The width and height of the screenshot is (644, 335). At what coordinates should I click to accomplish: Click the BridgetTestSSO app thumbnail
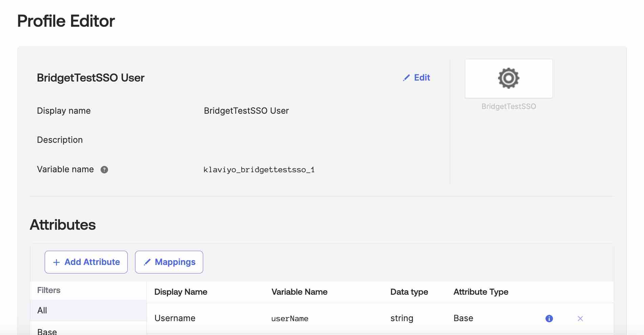pos(509,78)
